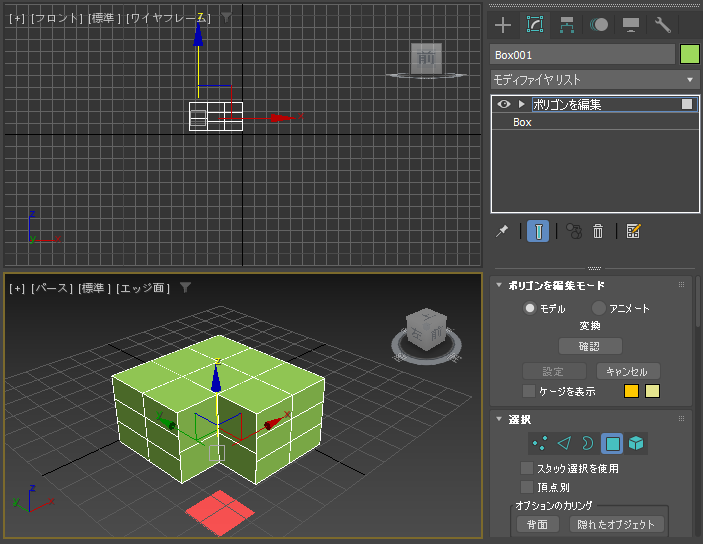The width and height of the screenshot is (703, 544).
Task: Click rollout grip dots on ポリゴンを編集モード header
Action: click(x=681, y=285)
